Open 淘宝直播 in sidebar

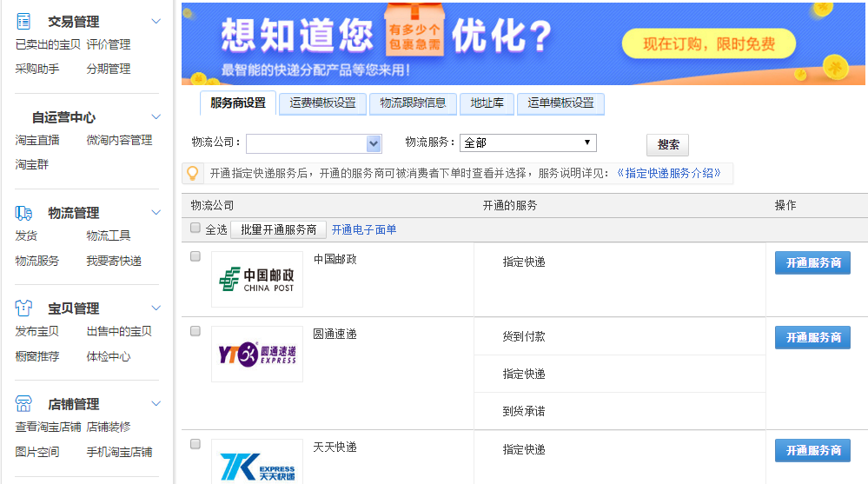pos(37,141)
